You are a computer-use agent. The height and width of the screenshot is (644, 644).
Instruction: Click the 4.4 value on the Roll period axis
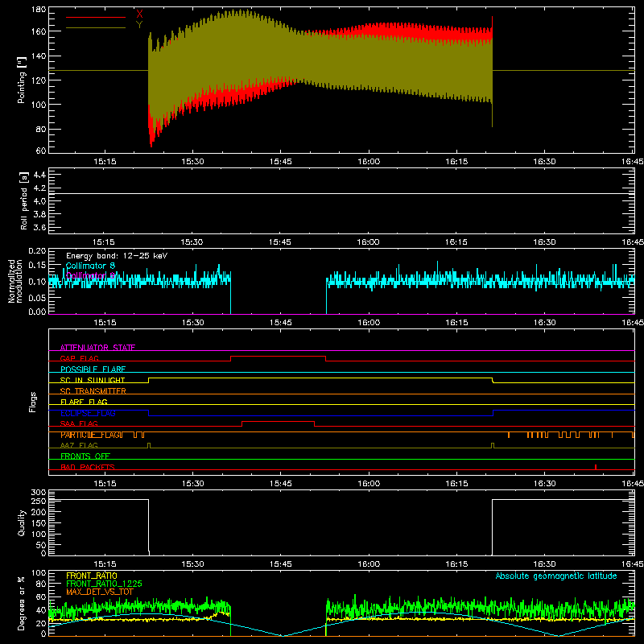coord(39,175)
